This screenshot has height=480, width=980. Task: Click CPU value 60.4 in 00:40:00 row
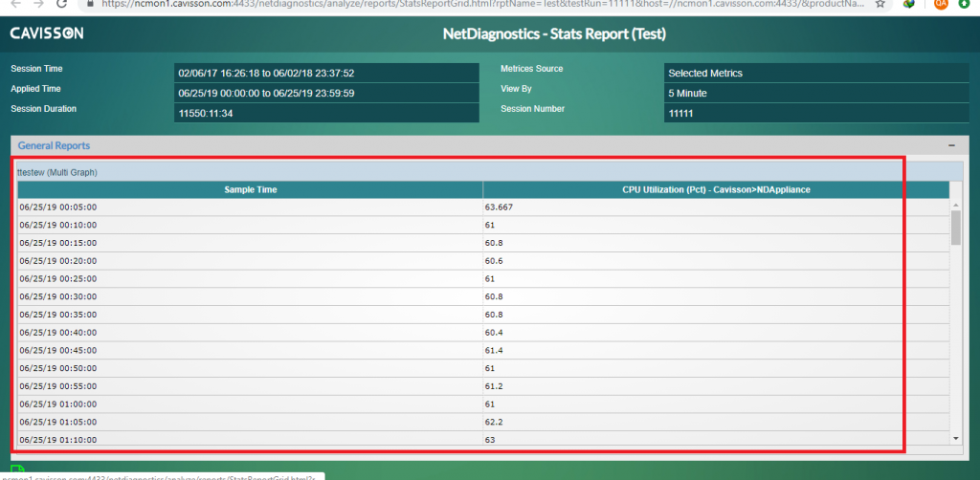pyautogui.click(x=494, y=332)
